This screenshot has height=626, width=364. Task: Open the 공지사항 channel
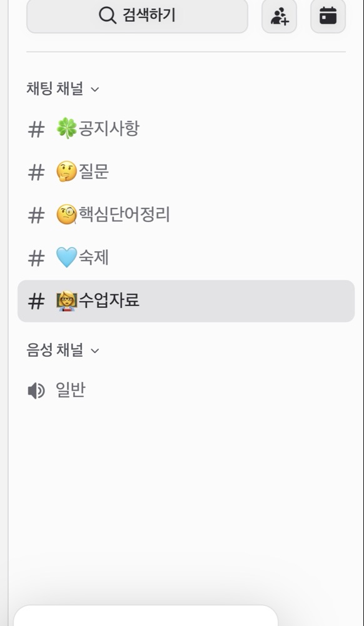click(x=186, y=129)
